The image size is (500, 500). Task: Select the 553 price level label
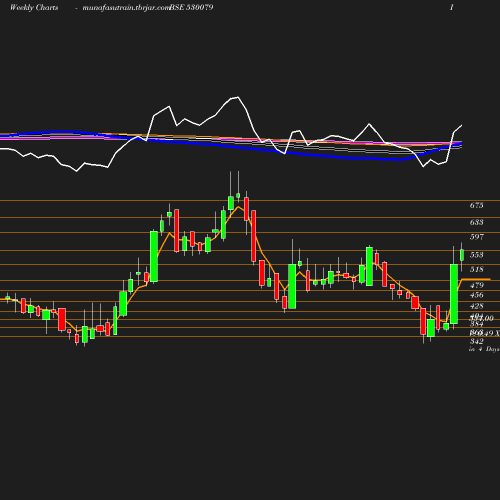(x=476, y=255)
